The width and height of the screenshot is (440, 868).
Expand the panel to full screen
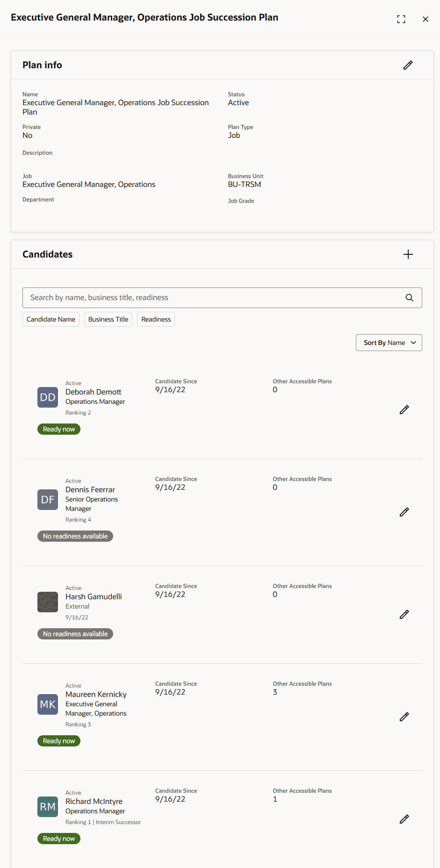pos(401,19)
